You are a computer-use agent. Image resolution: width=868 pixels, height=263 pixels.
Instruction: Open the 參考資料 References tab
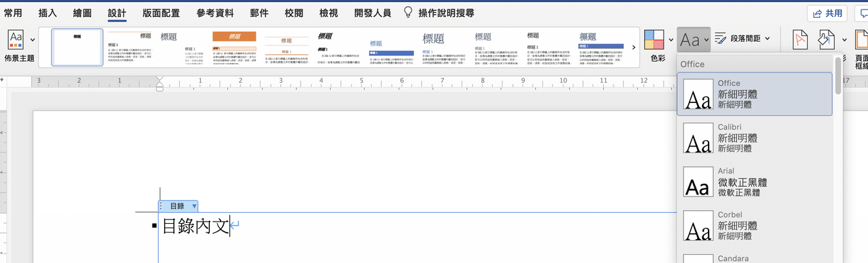coord(215,12)
